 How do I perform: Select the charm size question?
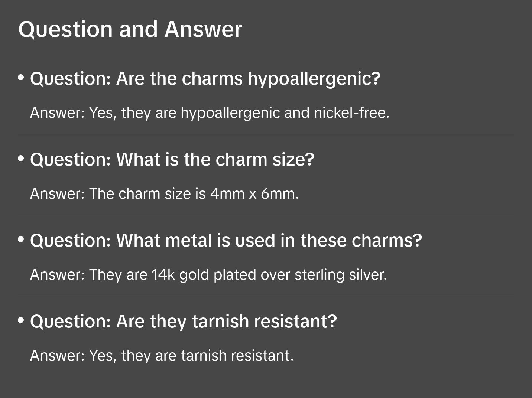click(x=172, y=160)
